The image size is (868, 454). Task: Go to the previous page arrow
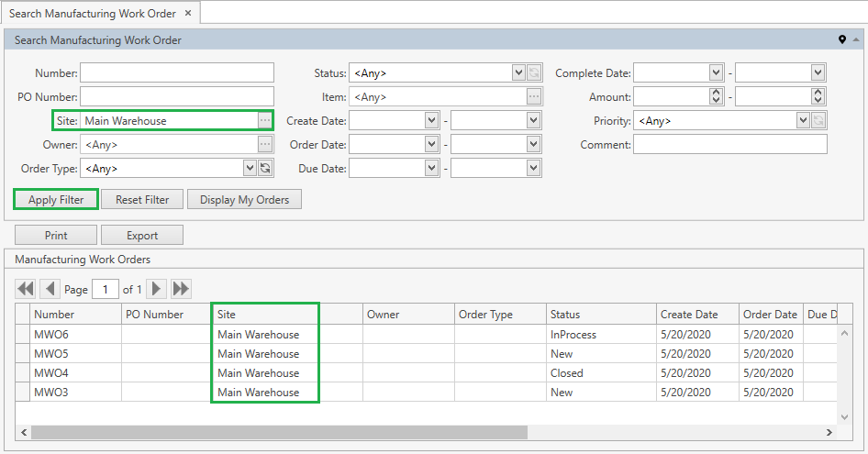click(x=50, y=289)
